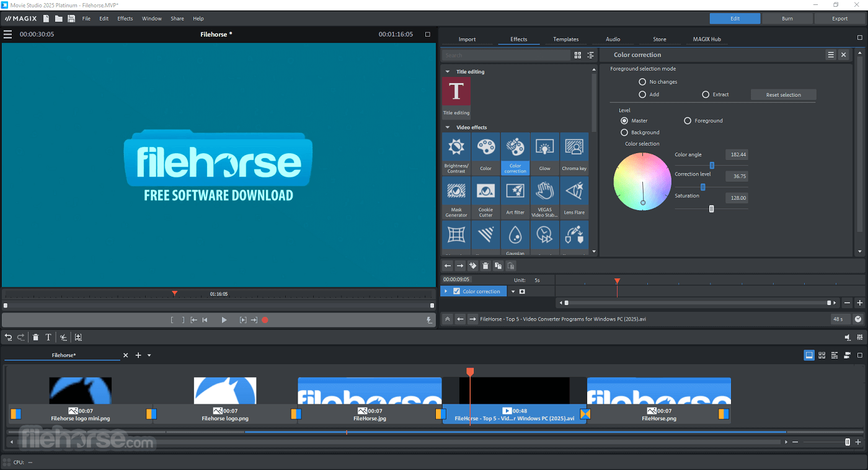Choose the Chroma key effect
The height and width of the screenshot is (470, 868).
(574, 154)
